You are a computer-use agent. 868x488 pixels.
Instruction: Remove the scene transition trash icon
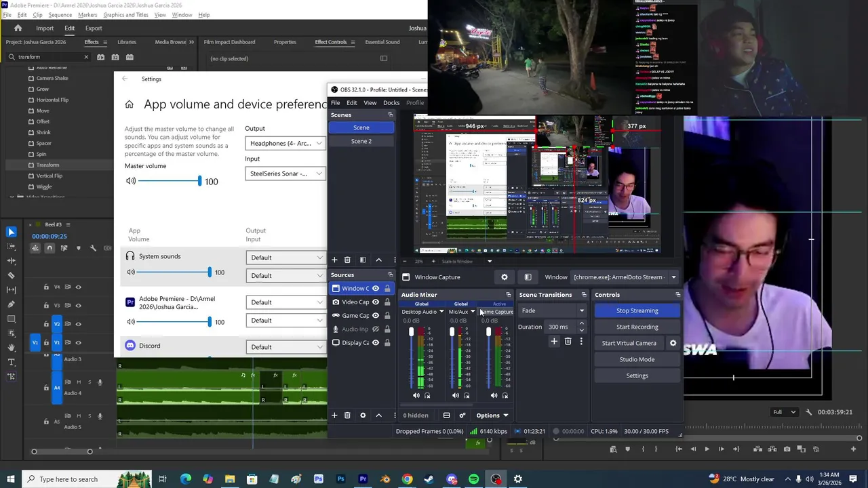568,342
